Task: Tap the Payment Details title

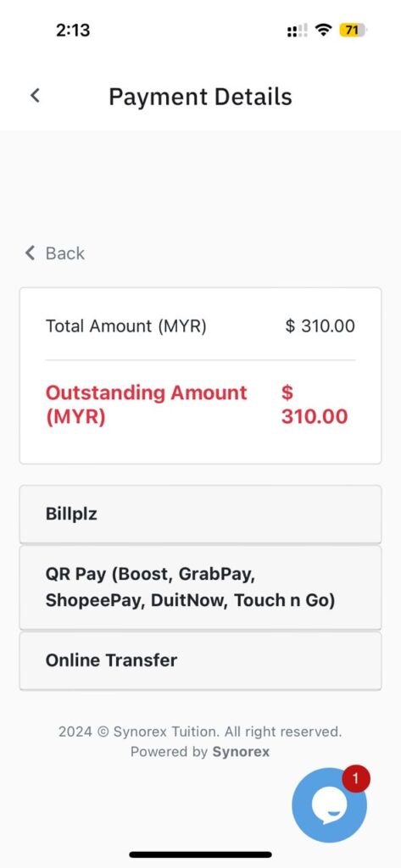Action: pyautogui.click(x=200, y=97)
